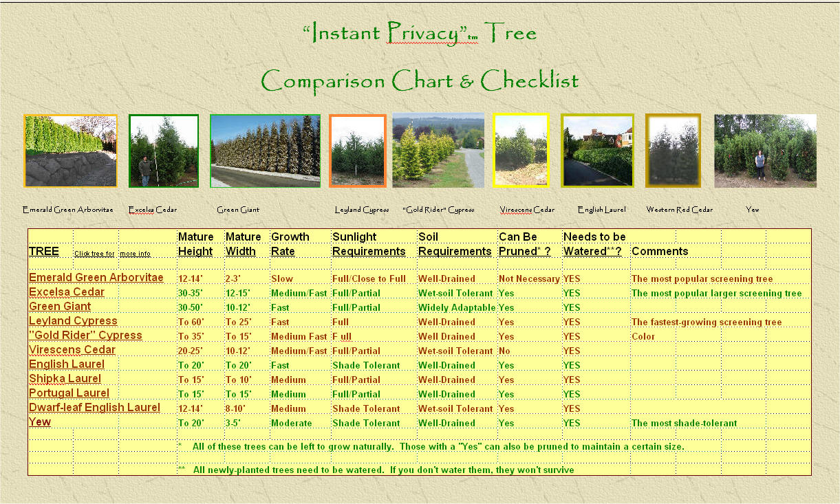Open the Excelsa Cedar link in table
The width and height of the screenshot is (840, 504).
pos(67,292)
